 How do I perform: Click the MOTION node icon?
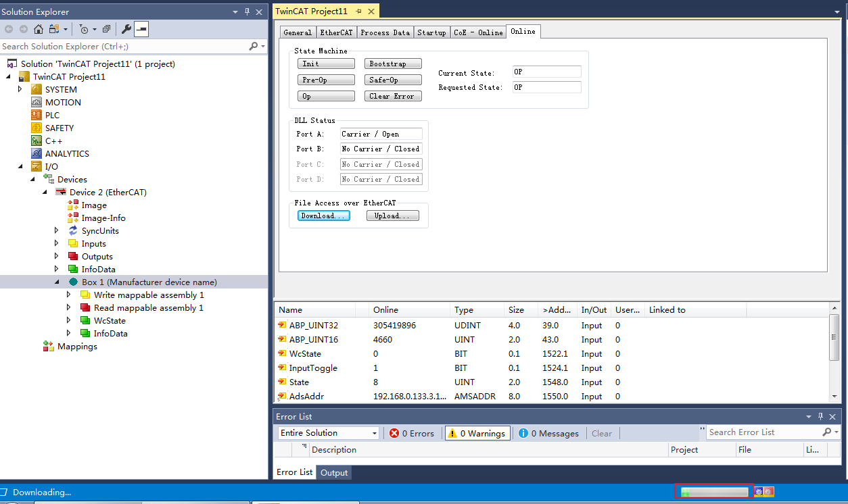point(37,102)
